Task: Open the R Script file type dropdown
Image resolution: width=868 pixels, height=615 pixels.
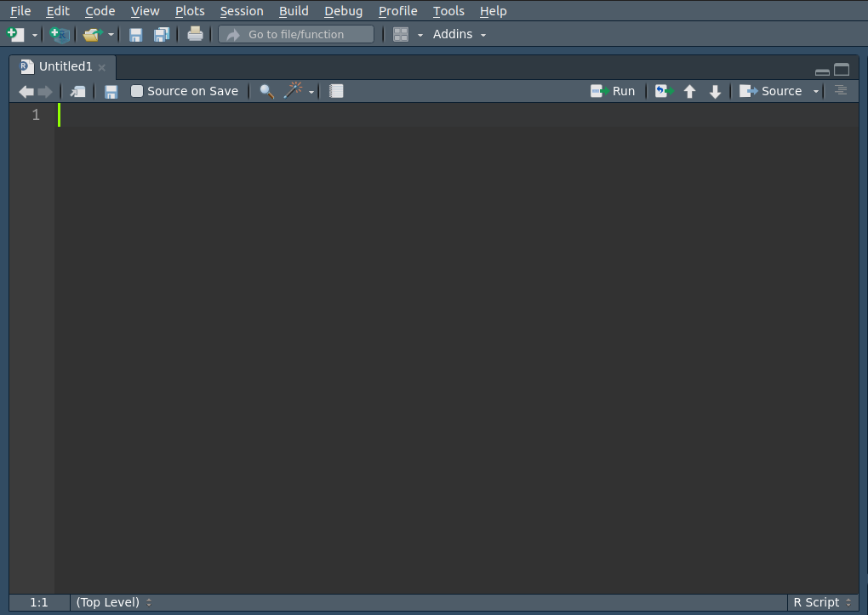Action: coord(822,602)
